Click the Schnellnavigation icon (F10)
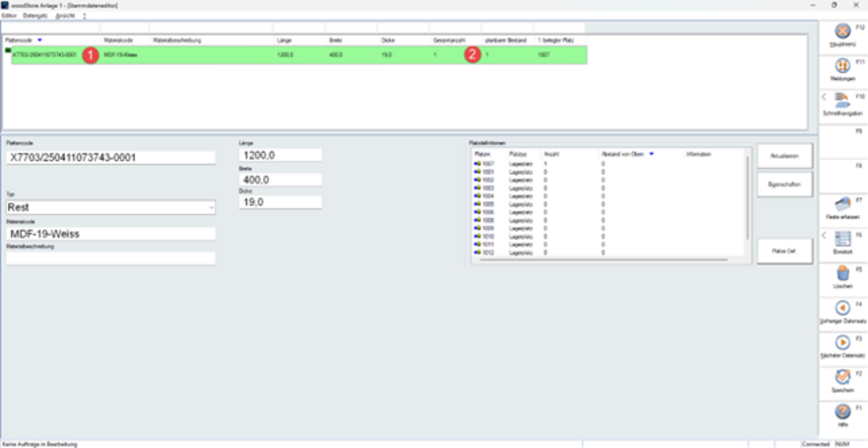Viewport: 868px width, 448px height. [842, 101]
